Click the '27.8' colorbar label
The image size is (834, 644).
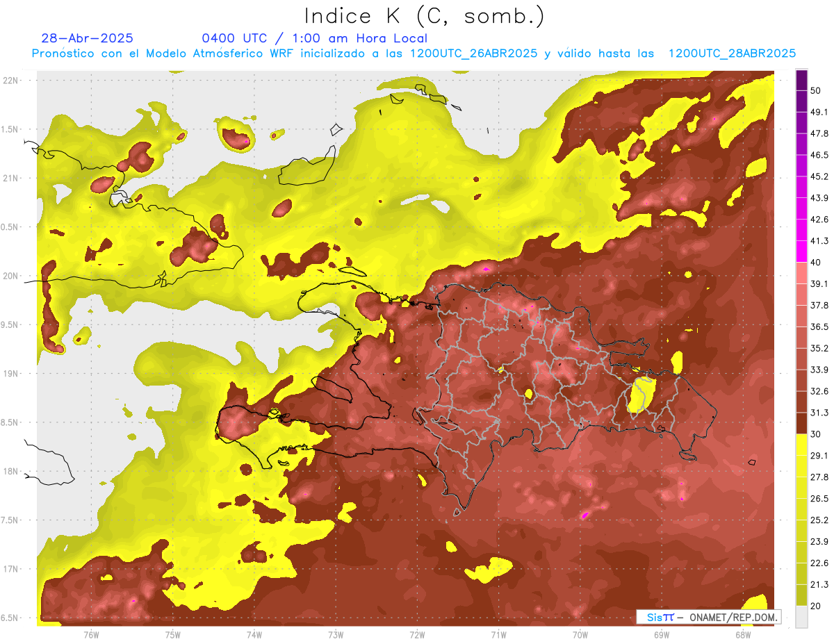819,477
